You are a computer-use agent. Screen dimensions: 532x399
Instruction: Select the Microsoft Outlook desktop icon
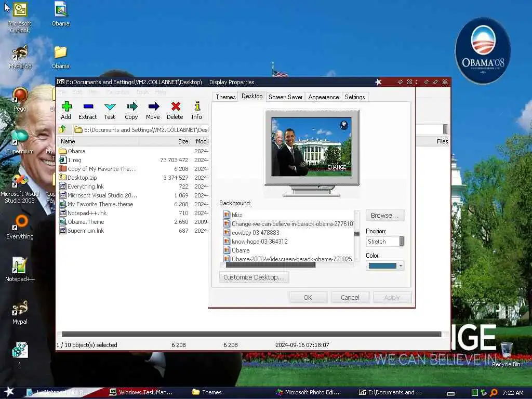click(20, 18)
